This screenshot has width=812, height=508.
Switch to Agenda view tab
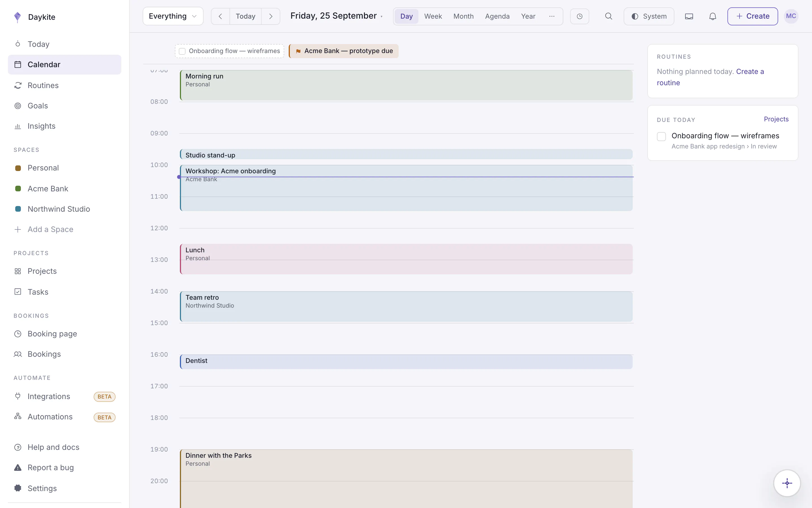497,16
